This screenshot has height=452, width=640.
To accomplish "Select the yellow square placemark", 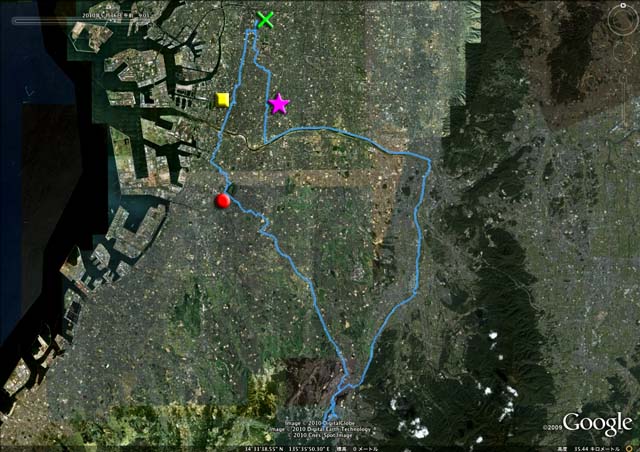I will (x=222, y=100).
